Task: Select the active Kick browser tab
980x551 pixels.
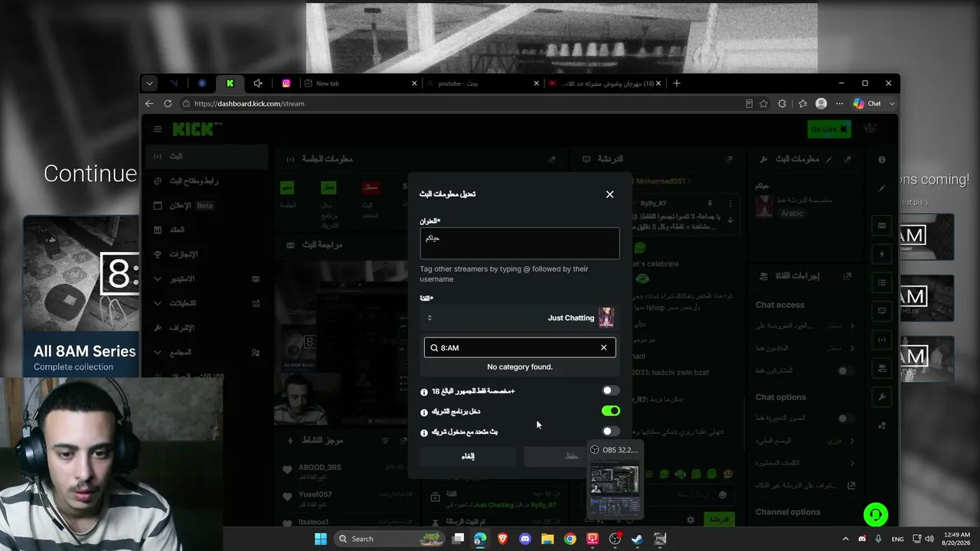Action: 230,83
